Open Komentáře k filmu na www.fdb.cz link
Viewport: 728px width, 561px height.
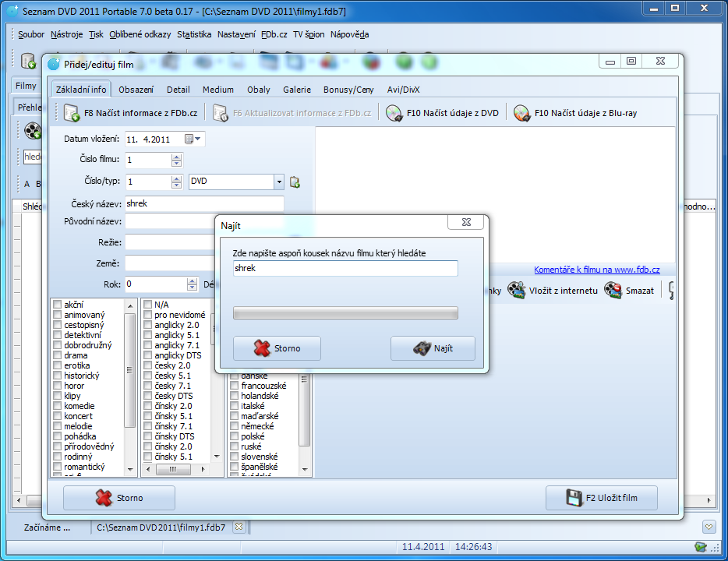(x=596, y=270)
